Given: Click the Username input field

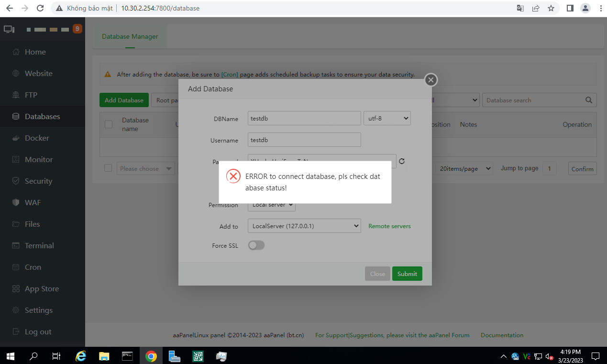Looking at the screenshot, I should tap(304, 140).
